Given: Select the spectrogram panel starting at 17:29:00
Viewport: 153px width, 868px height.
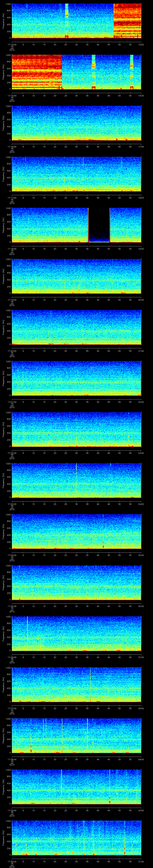Looking at the screenshot, I should coord(76,786).
